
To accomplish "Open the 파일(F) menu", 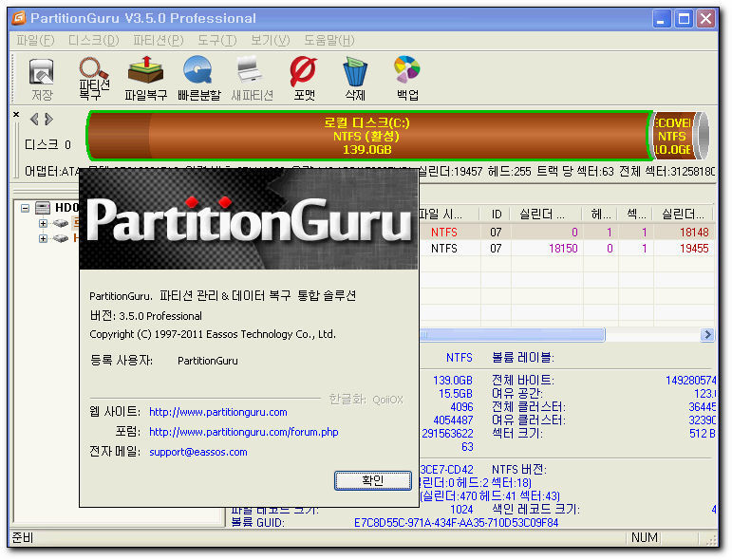I will tap(35, 41).
